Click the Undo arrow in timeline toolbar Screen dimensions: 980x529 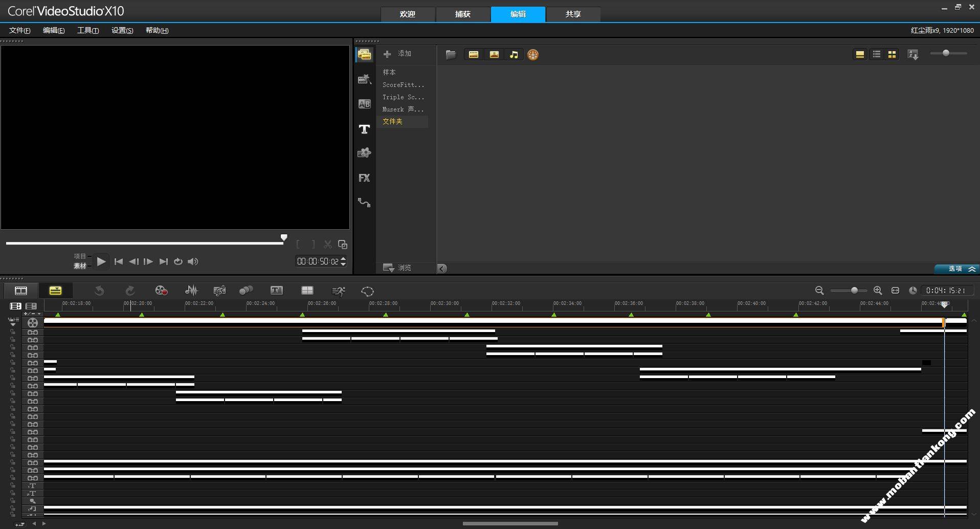click(x=99, y=291)
